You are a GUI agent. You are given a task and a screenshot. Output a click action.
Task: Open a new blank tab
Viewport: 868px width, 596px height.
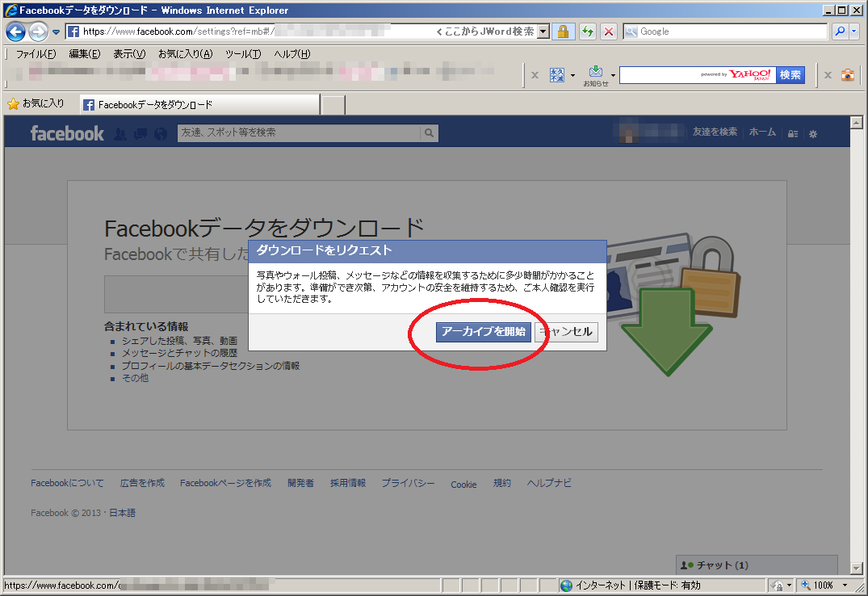pyautogui.click(x=333, y=105)
